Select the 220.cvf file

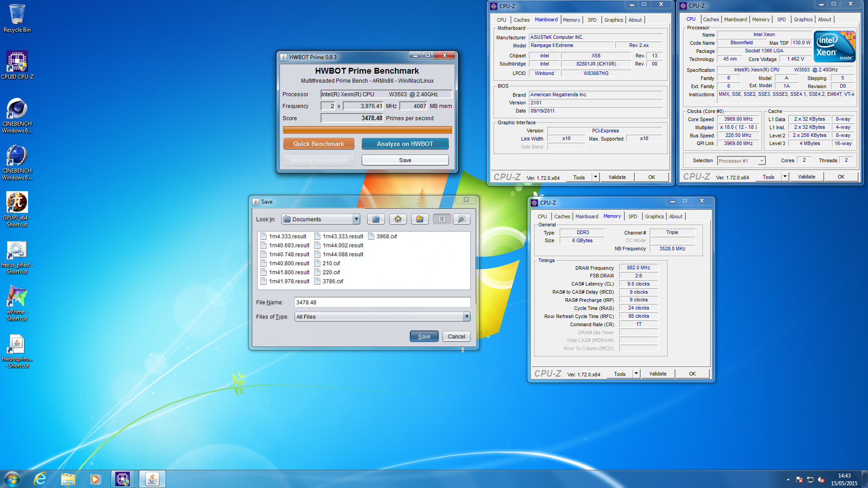[x=327, y=272]
